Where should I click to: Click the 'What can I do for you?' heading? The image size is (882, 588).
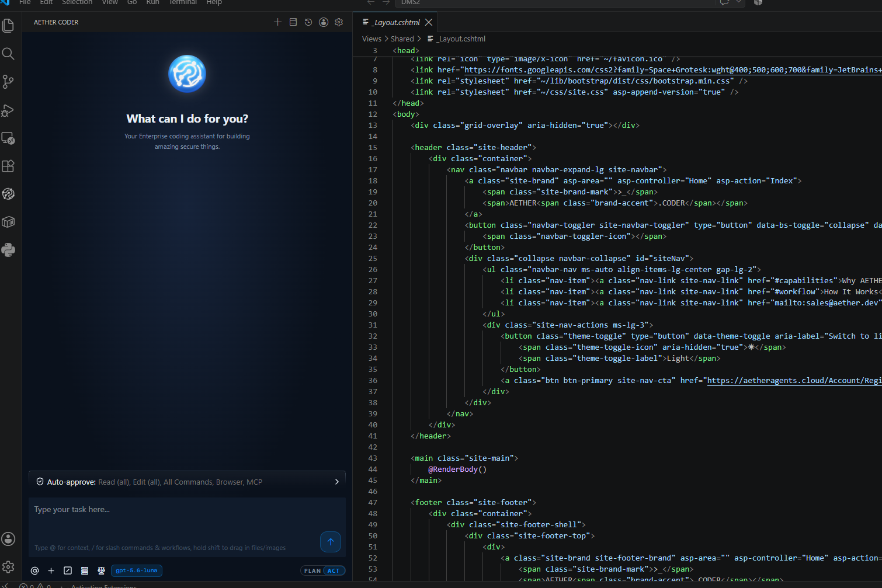coord(187,119)
